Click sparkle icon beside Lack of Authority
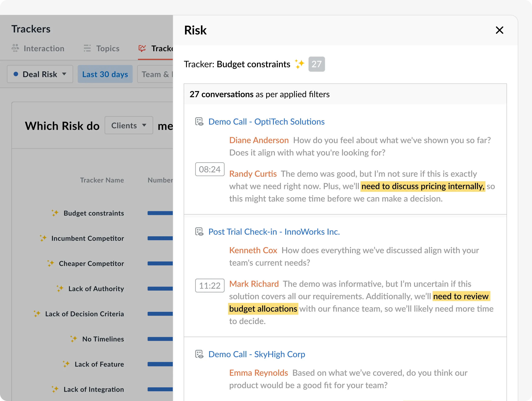This screenshot has width=532, height=401. coord(60,289)
